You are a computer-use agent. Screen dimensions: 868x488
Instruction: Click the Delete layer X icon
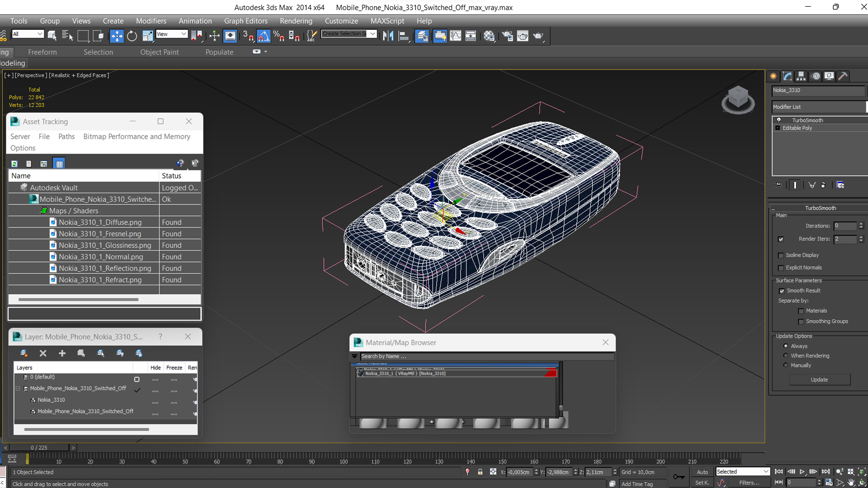point(43,353)
